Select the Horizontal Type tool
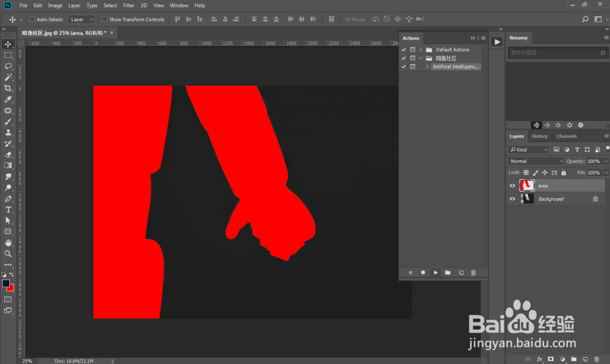 pyautogui.click(x=8, y=210)
